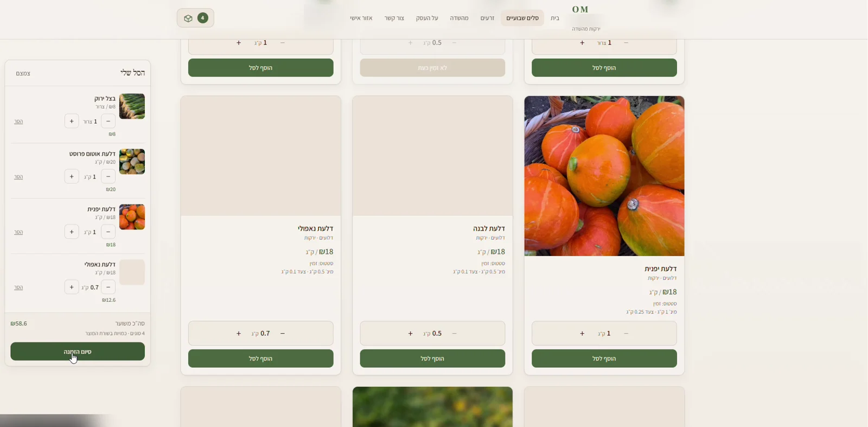Plus button on דלעת לבנה product card

(410, 333)
